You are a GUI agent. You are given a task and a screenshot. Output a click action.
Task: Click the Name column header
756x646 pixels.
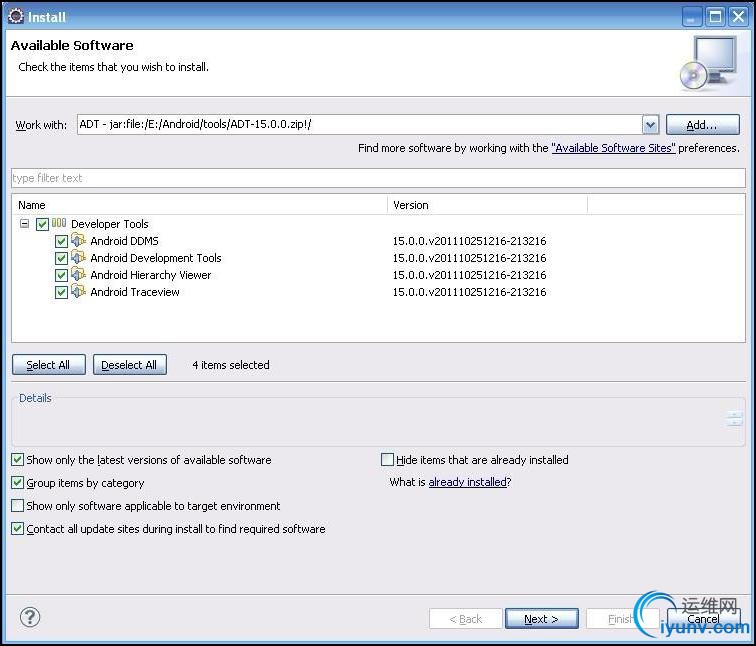200,205
